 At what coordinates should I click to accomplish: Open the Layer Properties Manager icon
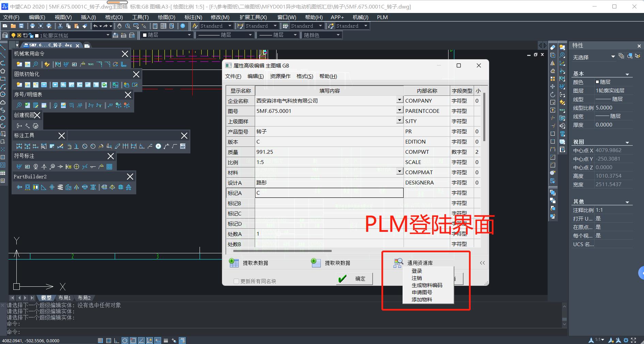pyautogui.click(x=5, y=35)
